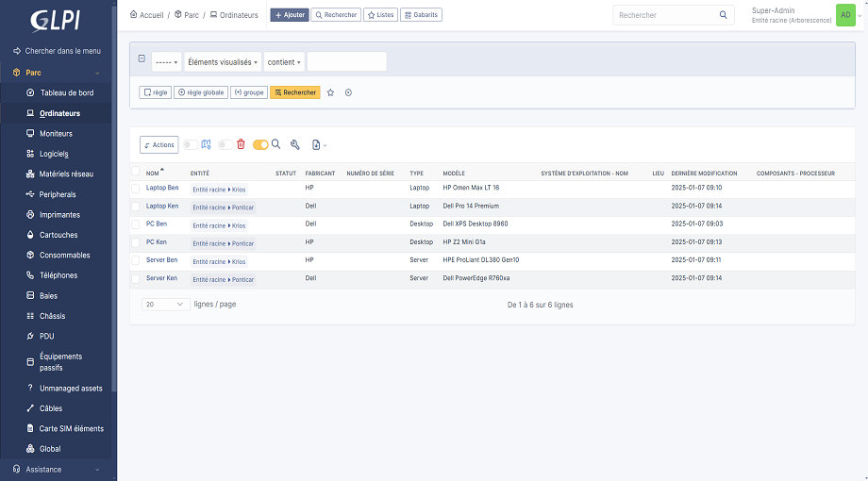The height and width of the screenshot is (481, 868).
Task: Open Consommables from the sidebar
Action: 64,256
